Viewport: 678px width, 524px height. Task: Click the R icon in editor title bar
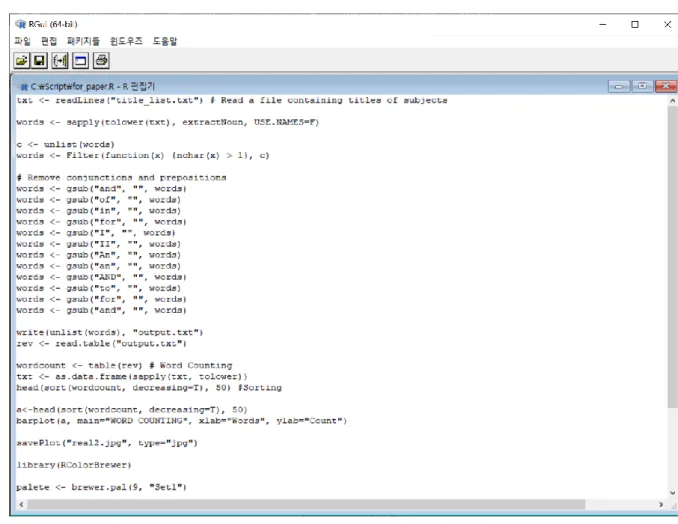pyautogui.click(x=24, y=87)
